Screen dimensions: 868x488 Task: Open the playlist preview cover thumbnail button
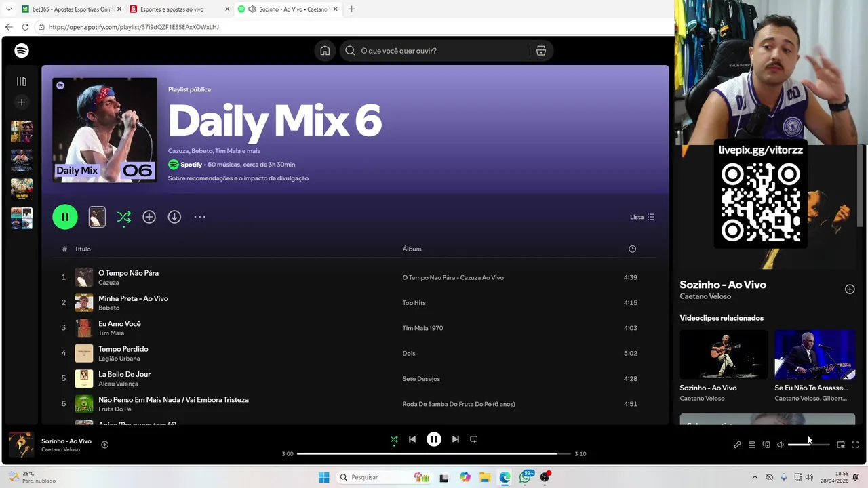click(x=97, y=217)
